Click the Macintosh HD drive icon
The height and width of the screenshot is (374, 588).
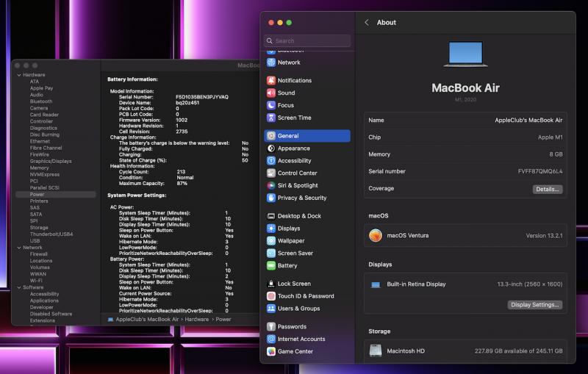(376, 350)
